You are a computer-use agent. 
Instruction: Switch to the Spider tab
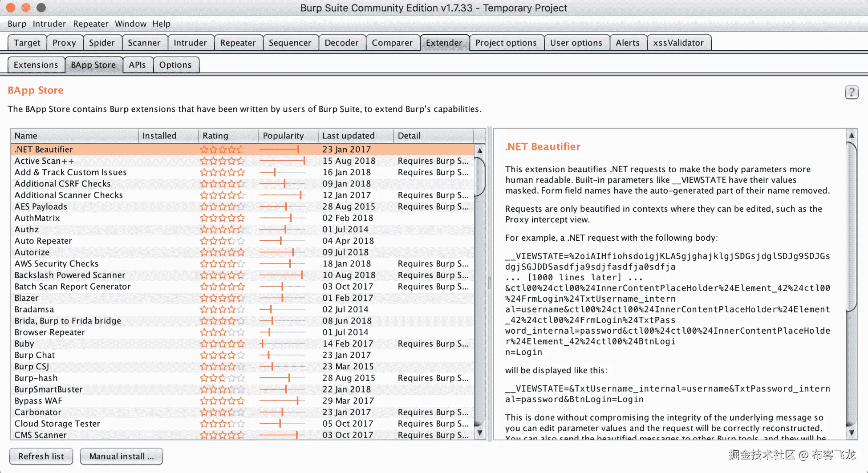click(x=102, y=43)
